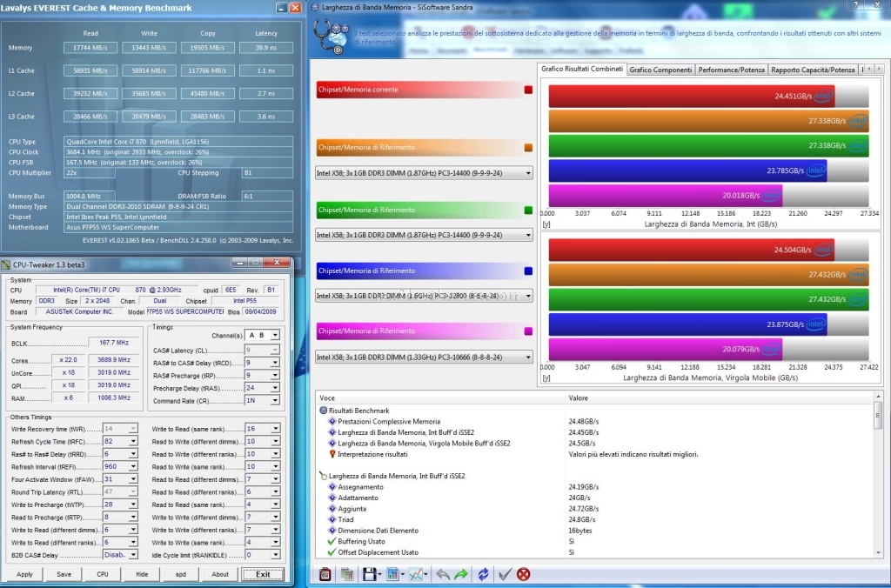
Task: Click the About button in CPU-Tweaker
Action: pos(220,574)
